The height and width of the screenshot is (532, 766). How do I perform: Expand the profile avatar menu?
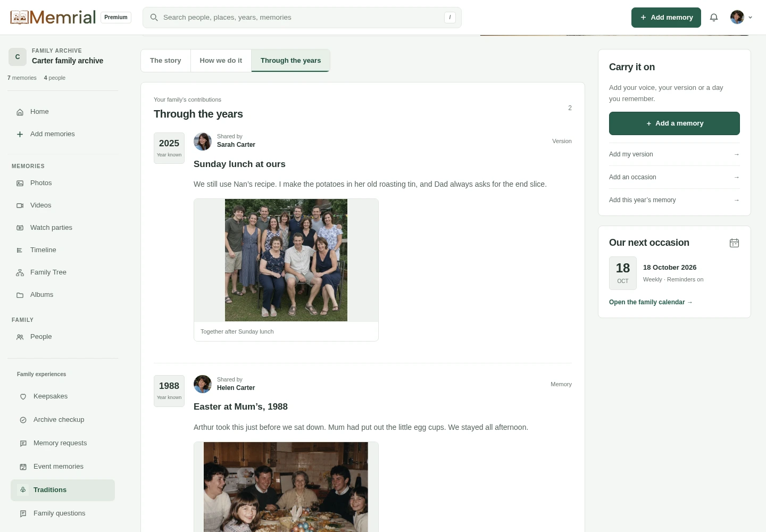(741, 18)
